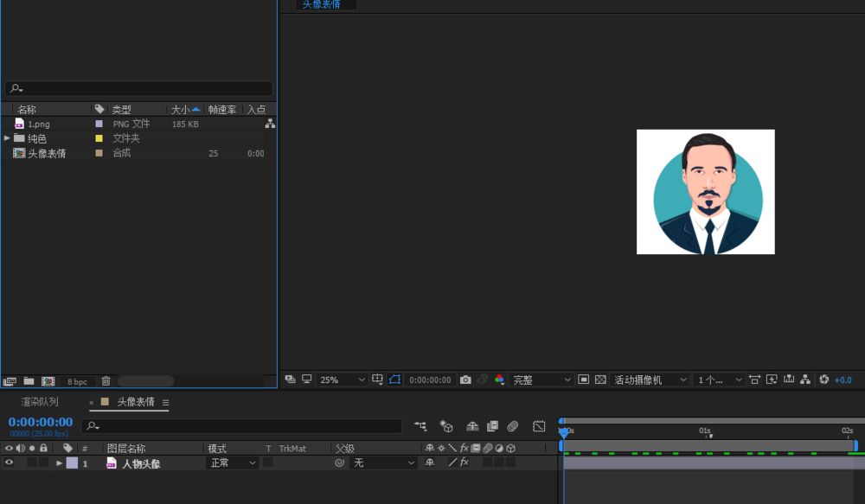Select the 1.png file in Project panel

39,124
